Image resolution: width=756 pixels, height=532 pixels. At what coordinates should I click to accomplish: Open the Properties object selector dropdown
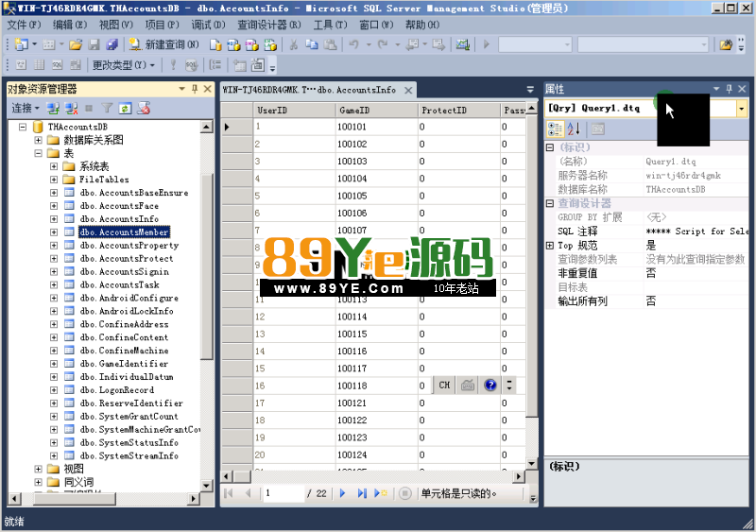click(742, 109)
